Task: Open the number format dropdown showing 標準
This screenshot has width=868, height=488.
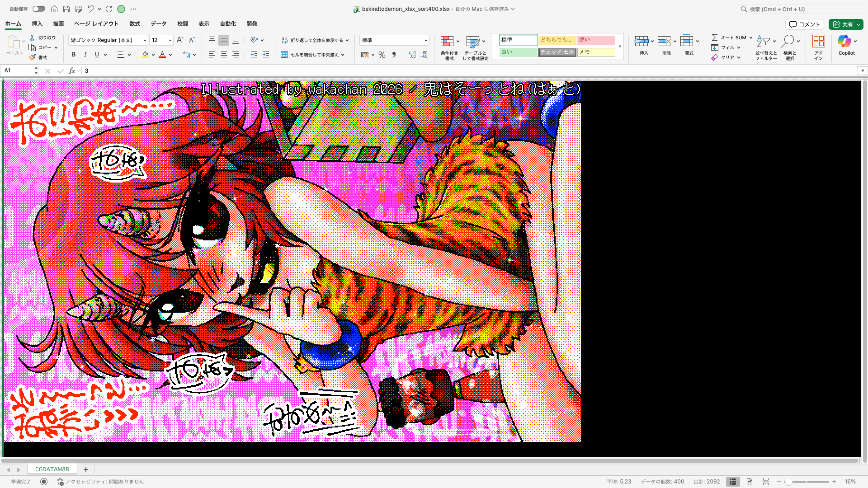Action: coord(394,40)
